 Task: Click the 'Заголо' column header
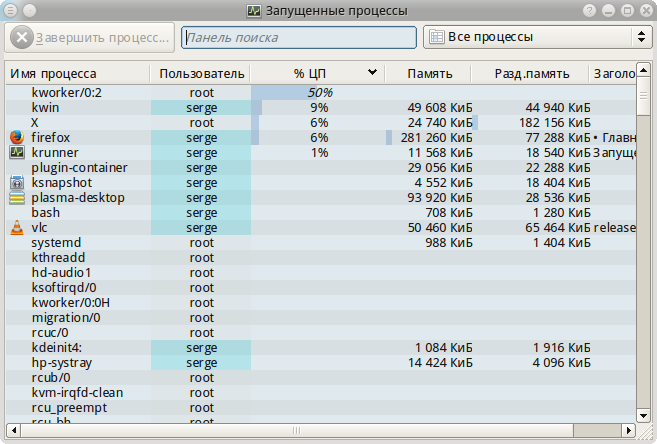click(x=613, y=74)
